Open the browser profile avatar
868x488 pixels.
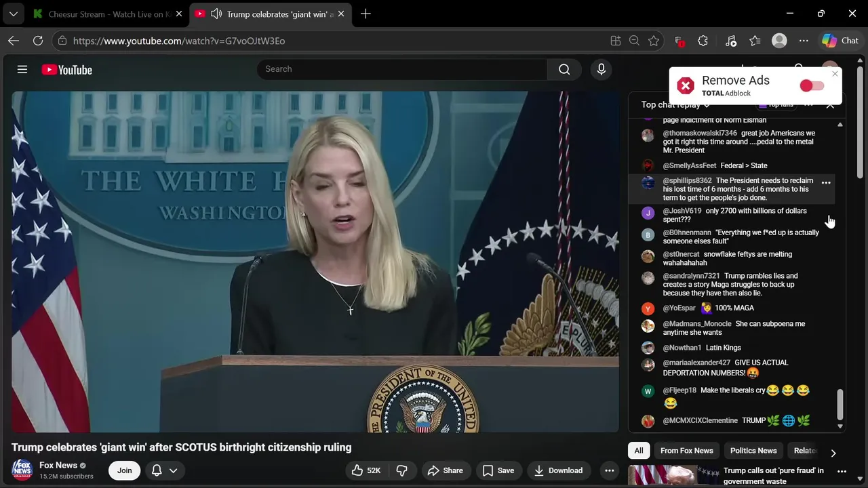pos(779,41)
